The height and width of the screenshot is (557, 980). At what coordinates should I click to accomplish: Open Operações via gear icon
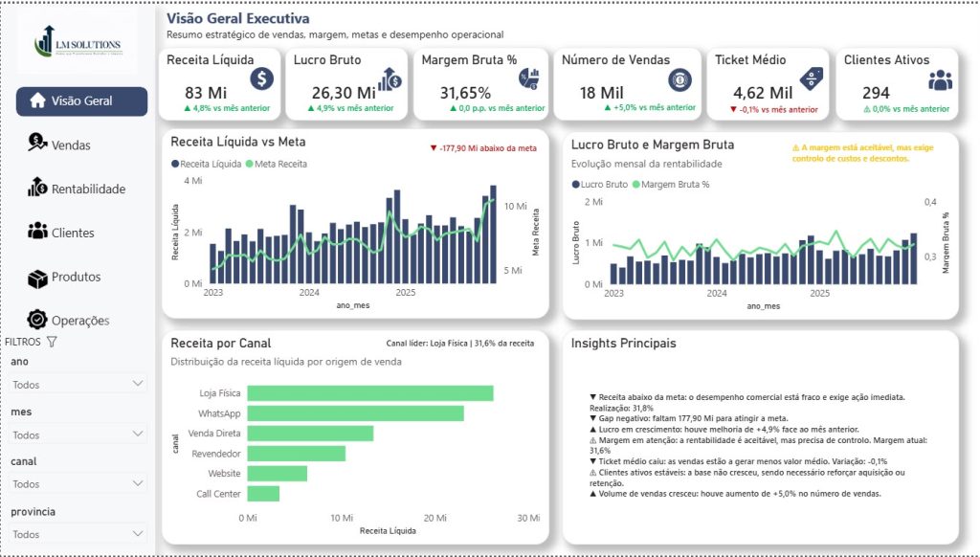(x=37, y=320)
